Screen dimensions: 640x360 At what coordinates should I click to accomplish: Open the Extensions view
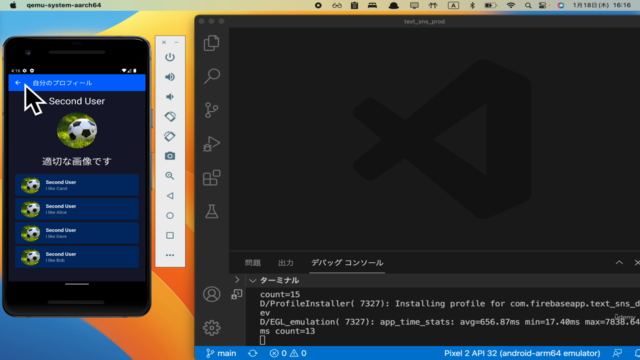pos(211,178)
